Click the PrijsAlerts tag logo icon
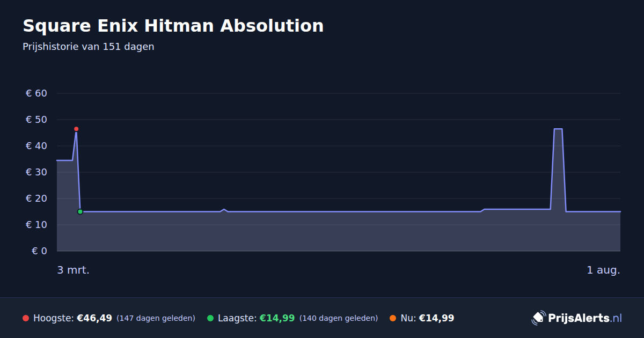Viewport: 644px width, 338px height. click(538, 318)
